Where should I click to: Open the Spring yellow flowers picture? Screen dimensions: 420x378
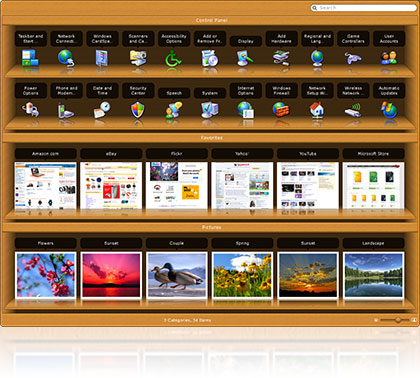tap(242, 275)
